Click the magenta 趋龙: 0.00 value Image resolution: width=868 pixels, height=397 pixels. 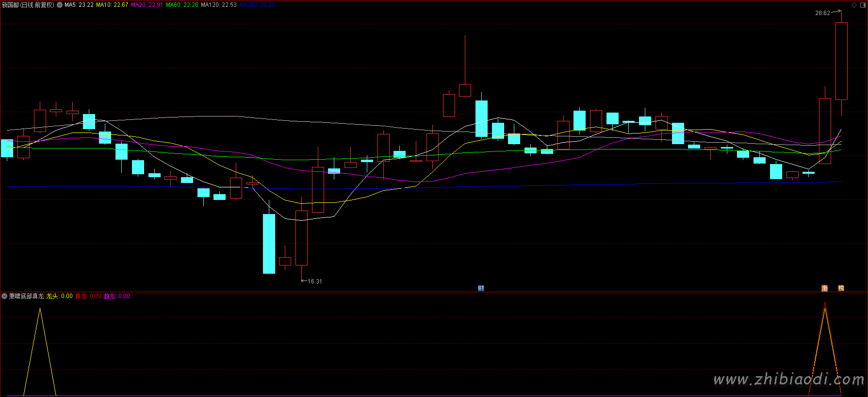click(x=117, y=296)
